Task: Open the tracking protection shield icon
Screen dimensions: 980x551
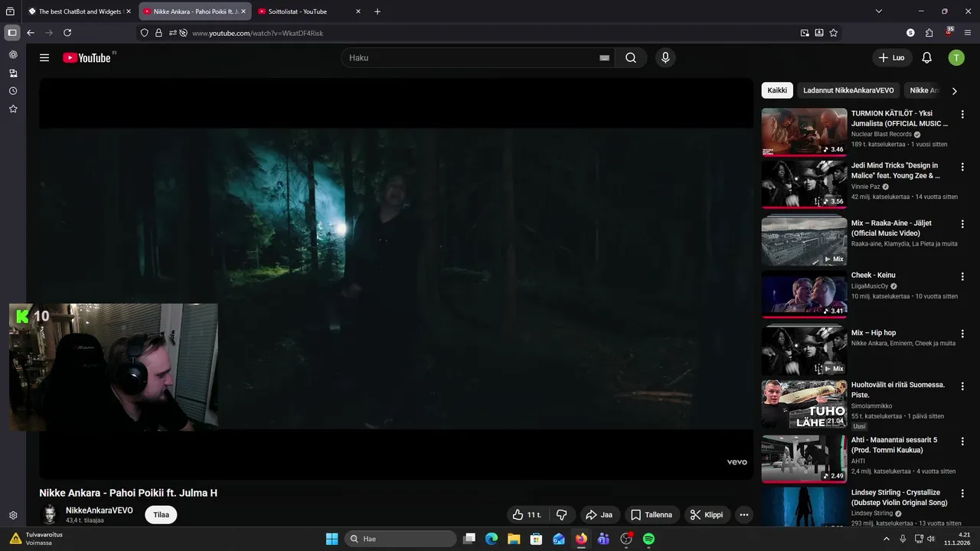Action: [x=145, y=33]
